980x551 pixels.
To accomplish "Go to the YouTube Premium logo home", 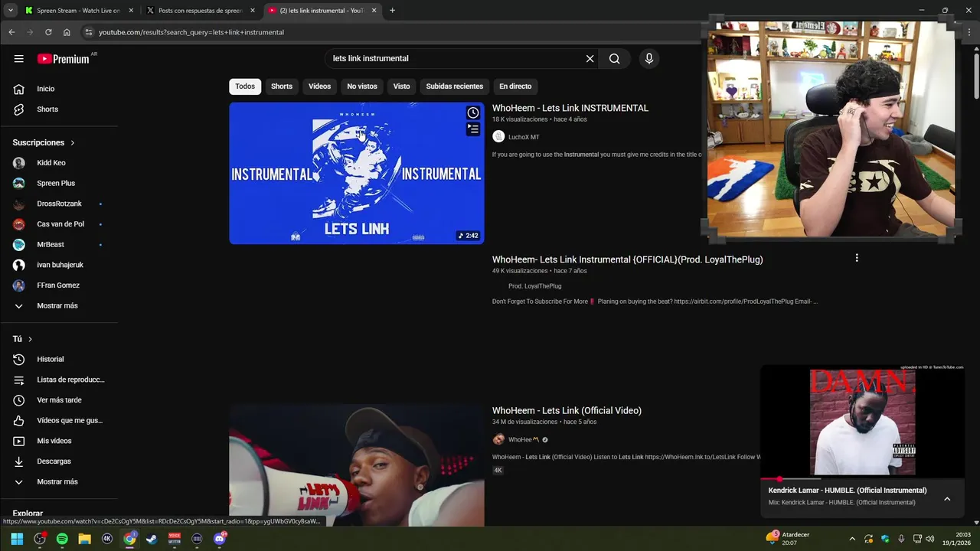I will (64, 59).
